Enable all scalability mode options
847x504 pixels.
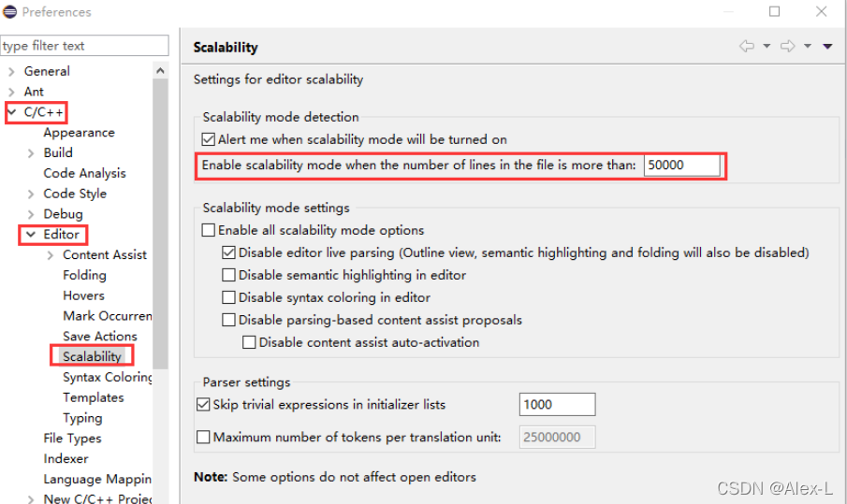209,230
